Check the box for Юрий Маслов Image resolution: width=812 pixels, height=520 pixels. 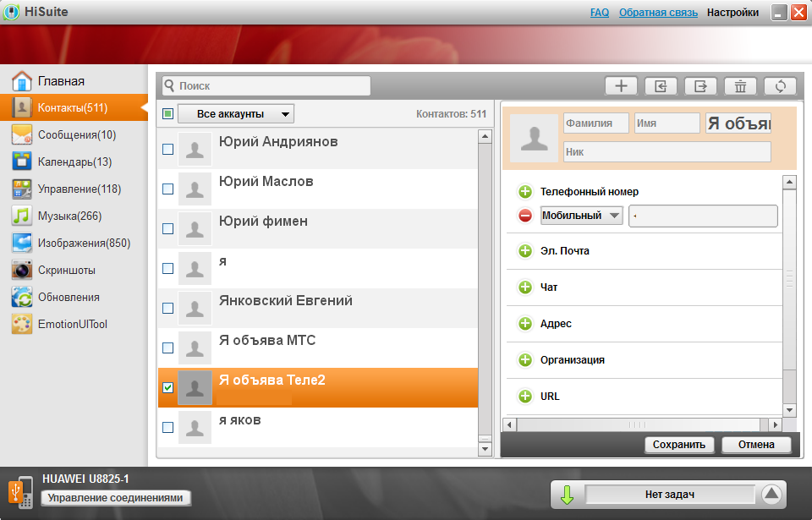(167, 189)
